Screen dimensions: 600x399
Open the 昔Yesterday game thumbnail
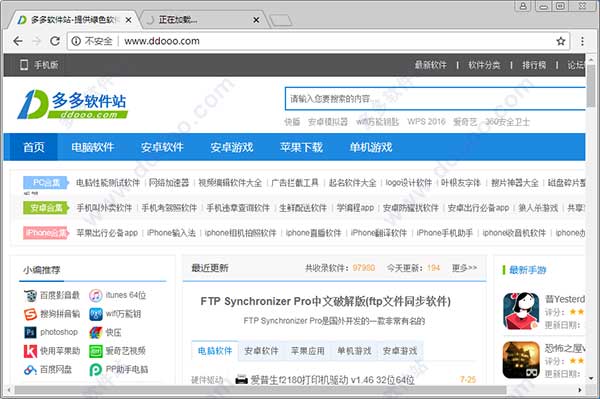(x=521, y=311)
